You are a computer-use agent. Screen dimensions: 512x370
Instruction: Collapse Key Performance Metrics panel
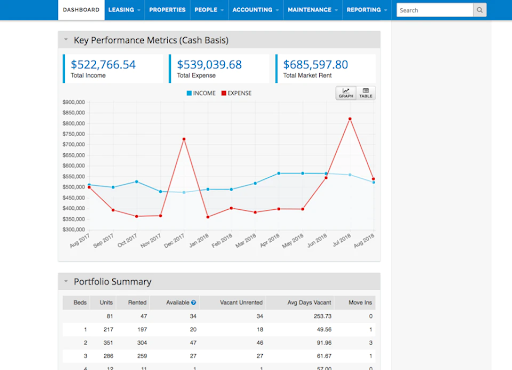pos(66,40)
